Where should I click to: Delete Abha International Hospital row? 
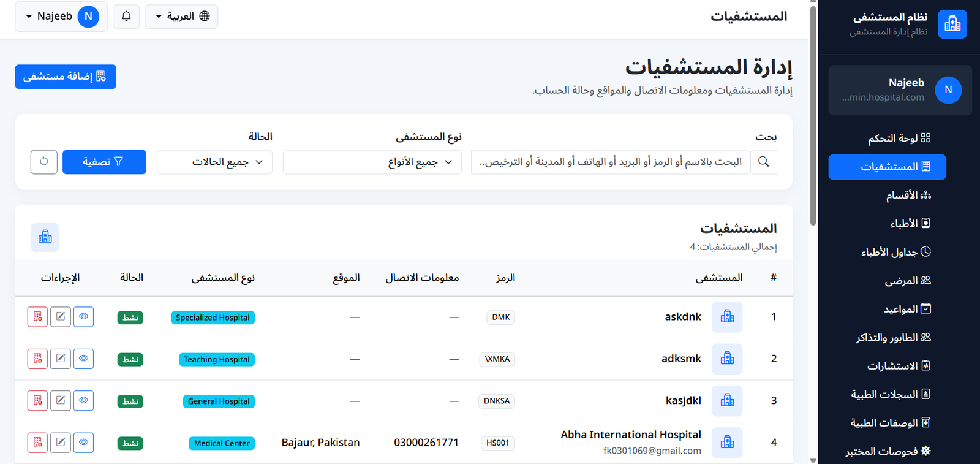click(x=37, y=443)
